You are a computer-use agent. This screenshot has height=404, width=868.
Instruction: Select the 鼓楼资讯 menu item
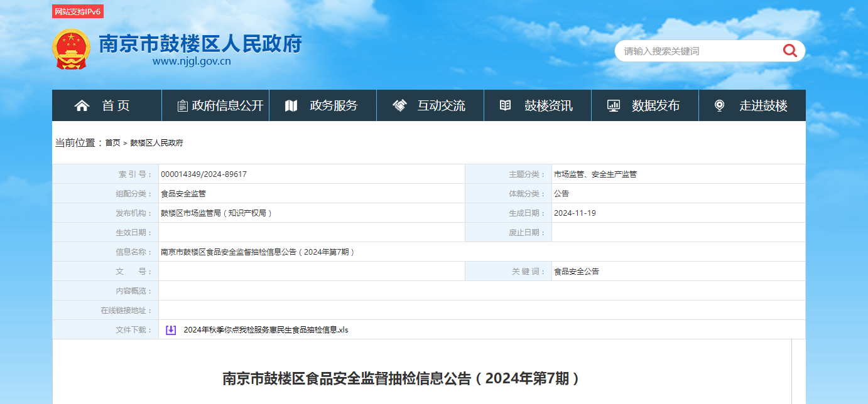[x=538, y=105]
